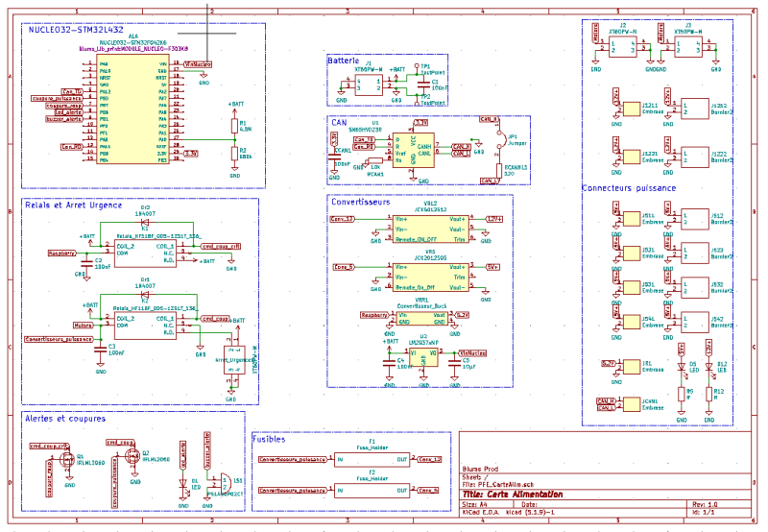Click the GND symbol under resistor R2
This screenshot has height=532, width=768.
pyautogui.click(x=234, y=172)
